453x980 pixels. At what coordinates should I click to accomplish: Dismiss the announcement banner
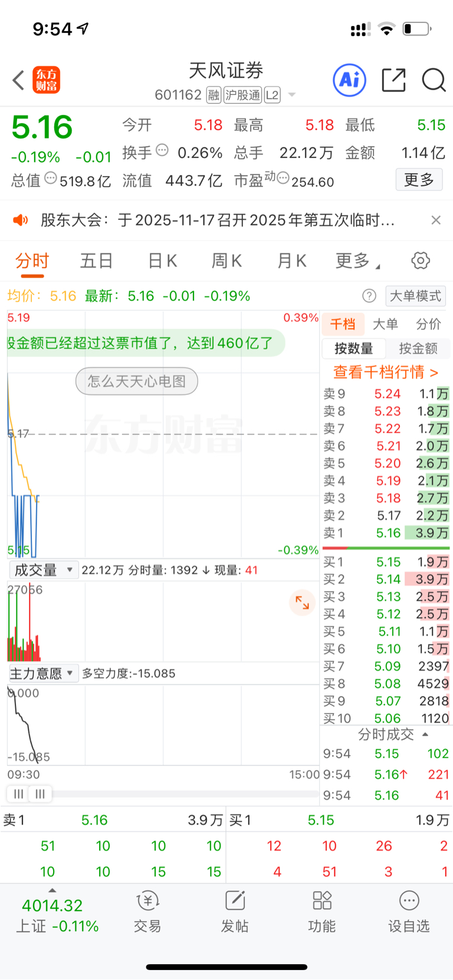tap(436, 220)
